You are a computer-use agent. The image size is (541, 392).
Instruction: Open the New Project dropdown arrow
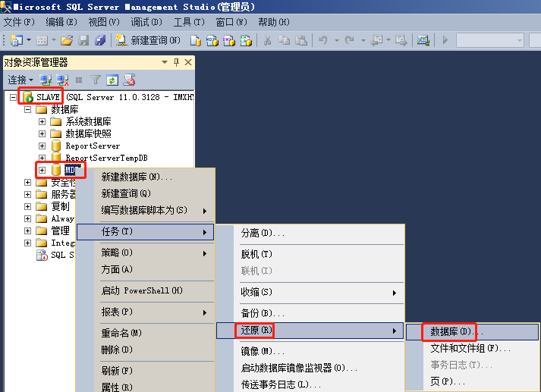click(x=29, y=40)
